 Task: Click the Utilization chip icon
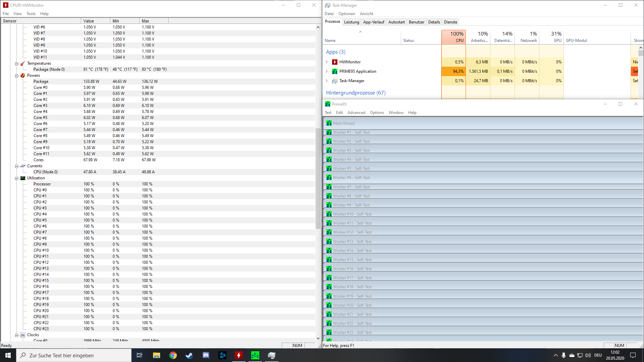[x=23, y=178]
